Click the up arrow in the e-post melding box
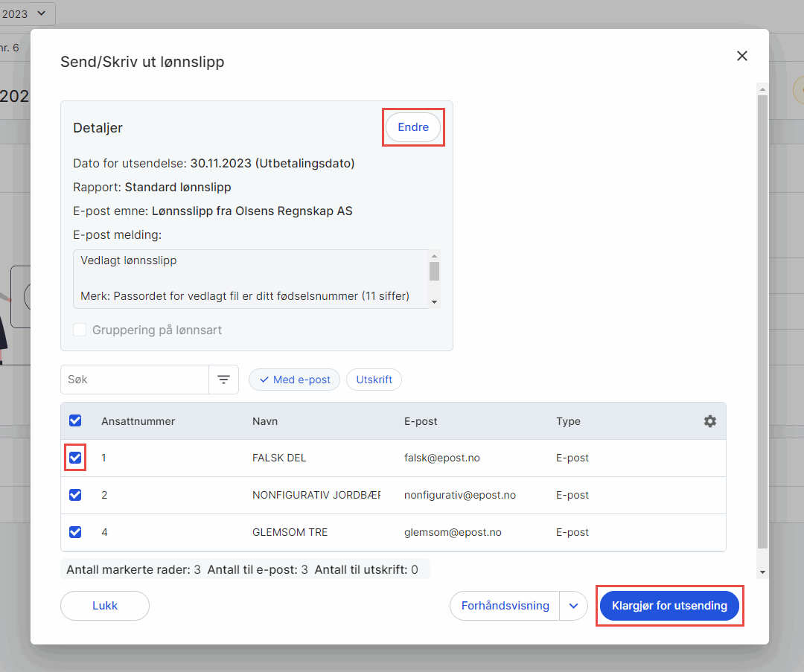Viewport: 804px width, 672px height. pos(434,256)
